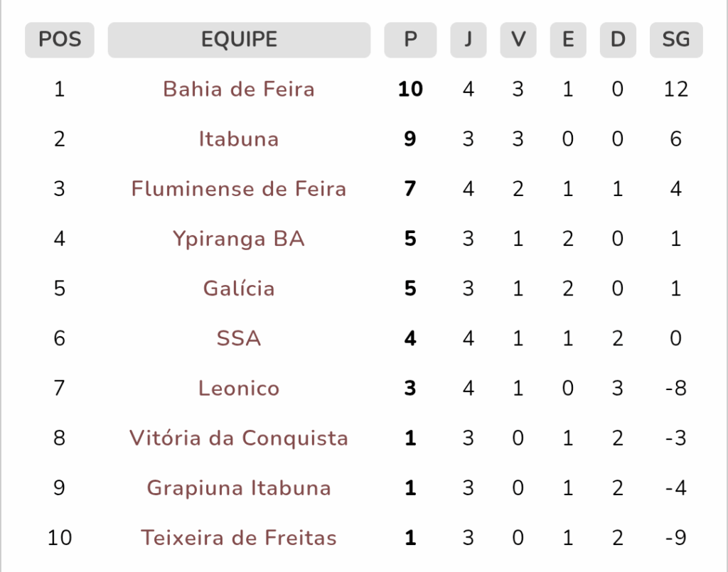The width and height of the screenshot is (728, 572).
Task: Select the V wins column header
Action: (518, 40)
